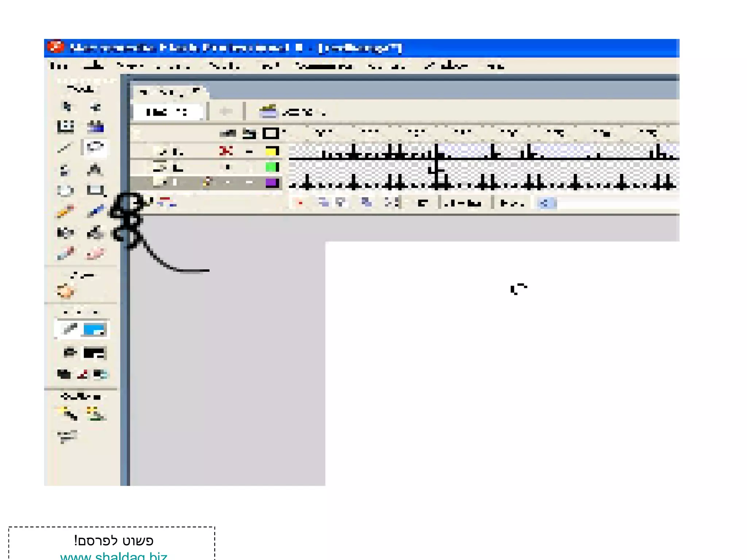Unhide top layer via red X
This screenshot has height=560, width=747.
[x=226, y=151]
